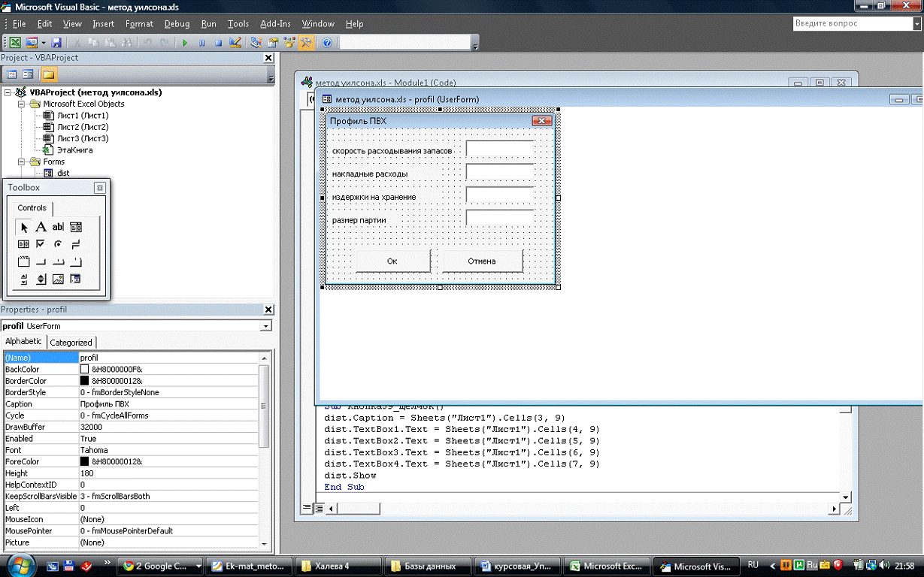This screenshot has width=924, height=577.
Task: Toggle Folders view in Project panel
Action: [48, 74]
